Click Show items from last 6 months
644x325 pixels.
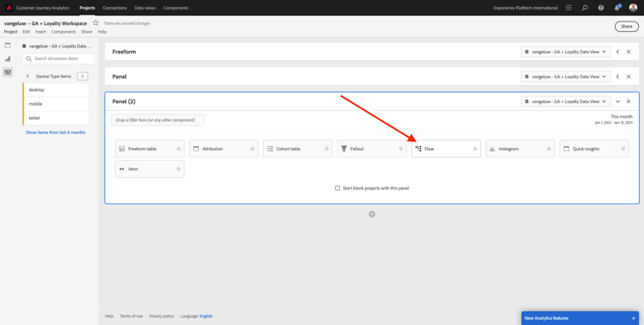pyautogui.click(x=56, y=132)
